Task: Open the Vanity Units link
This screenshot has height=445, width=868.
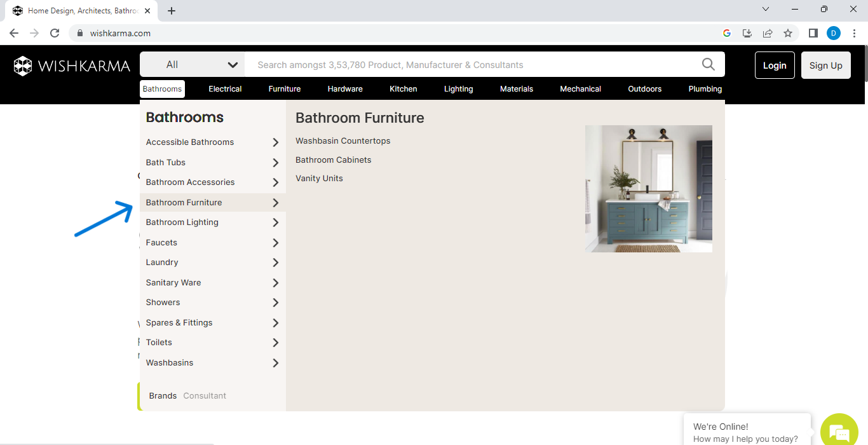Action: [319, 179]
